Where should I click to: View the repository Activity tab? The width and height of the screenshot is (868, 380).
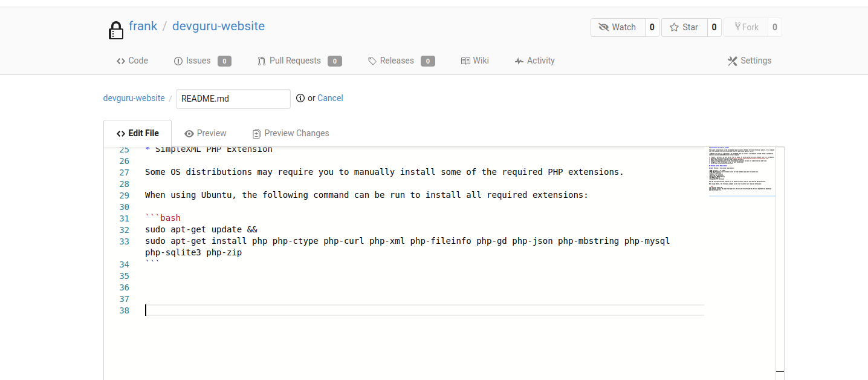(534, 61)
